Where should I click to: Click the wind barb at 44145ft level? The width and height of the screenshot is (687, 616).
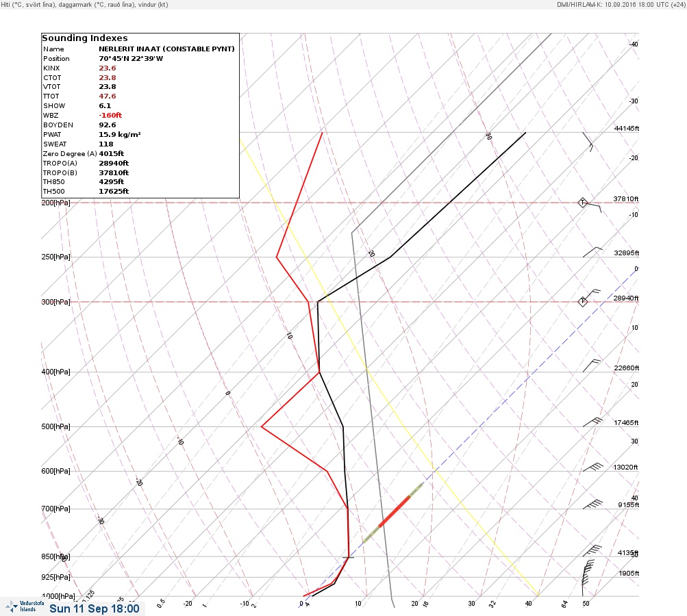point(588,142)
